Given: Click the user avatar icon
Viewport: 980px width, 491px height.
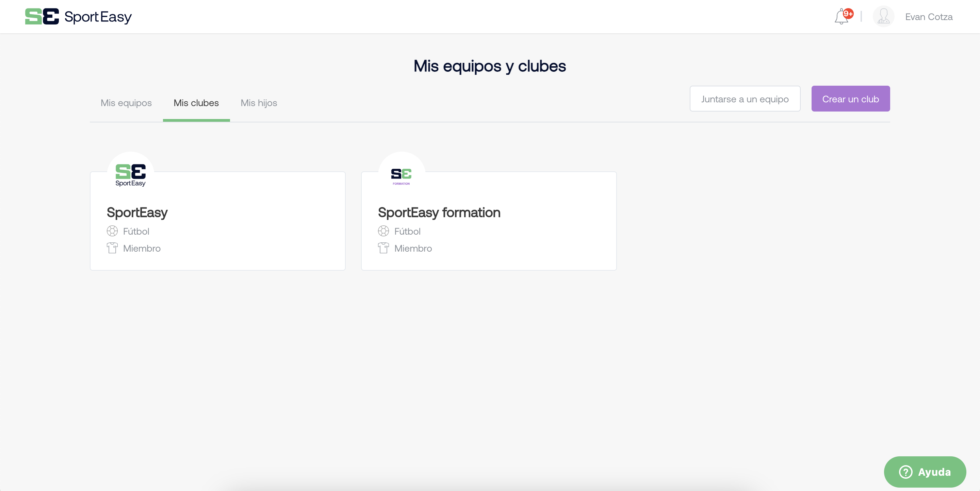Looking at the screenshot, I should point(883,17).
